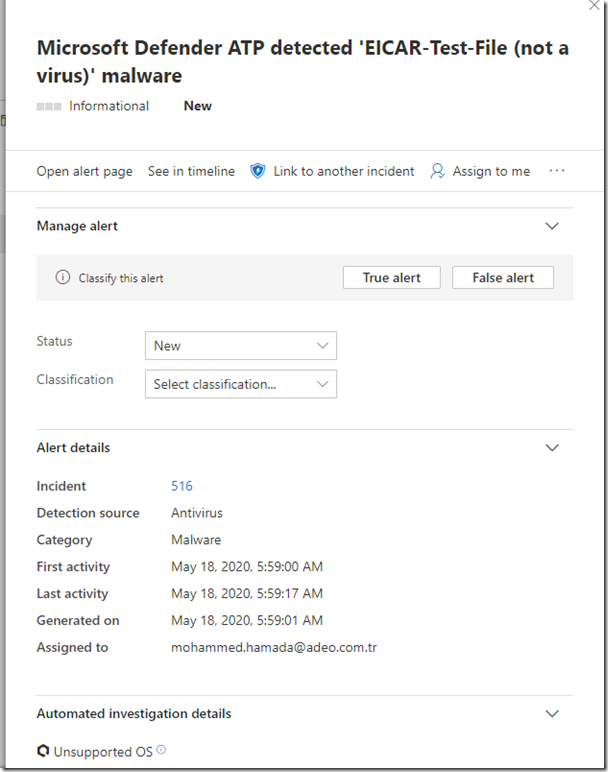Click the Status field label
The height and width of the screenshot is (772, 608).
pyautogui.click(x=54, y=341)
